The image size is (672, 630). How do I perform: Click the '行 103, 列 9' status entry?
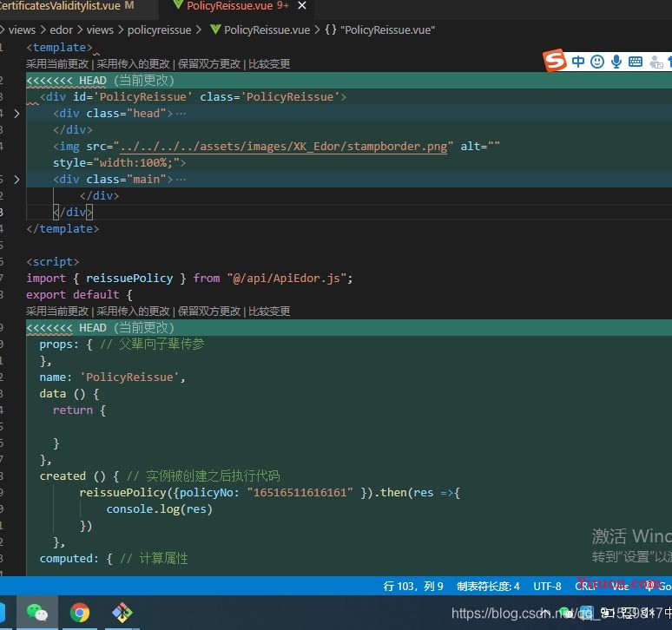413,586
